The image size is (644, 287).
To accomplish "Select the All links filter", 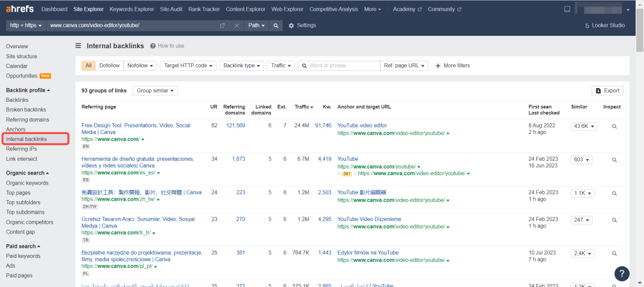I will coord(88,65).
